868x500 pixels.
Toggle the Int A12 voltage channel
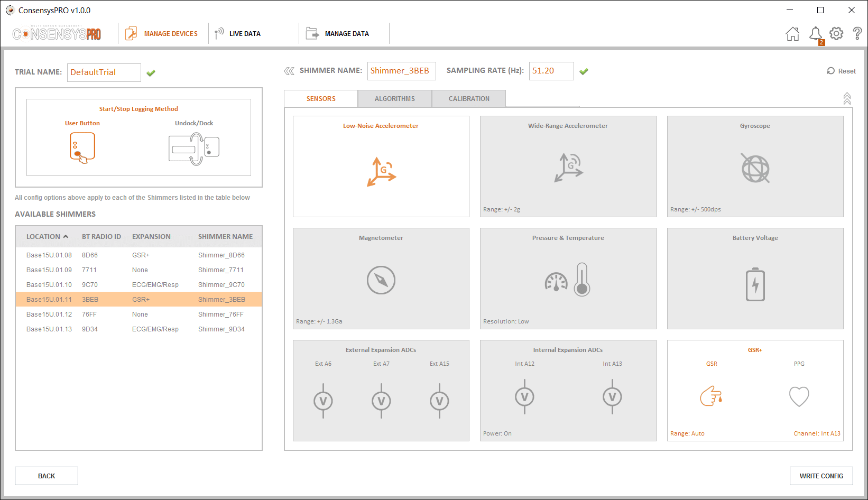click(x=525, y=397)
